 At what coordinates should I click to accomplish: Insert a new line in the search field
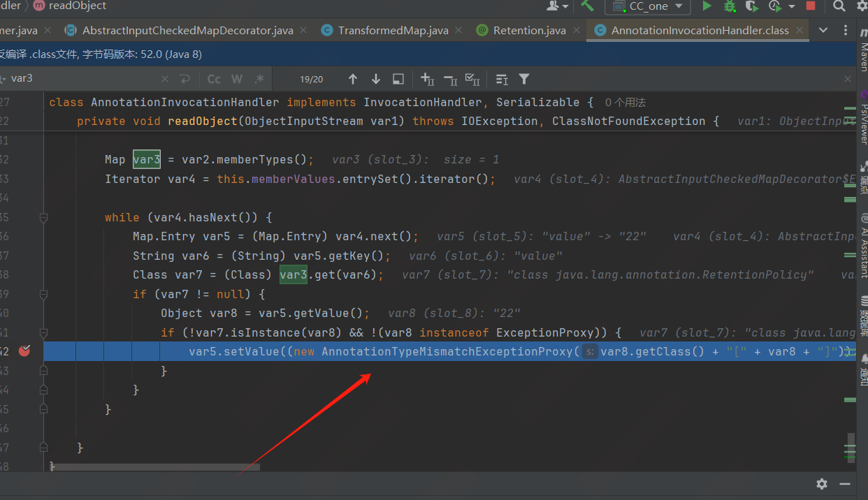pyautogui.click(x=185, y=79)
